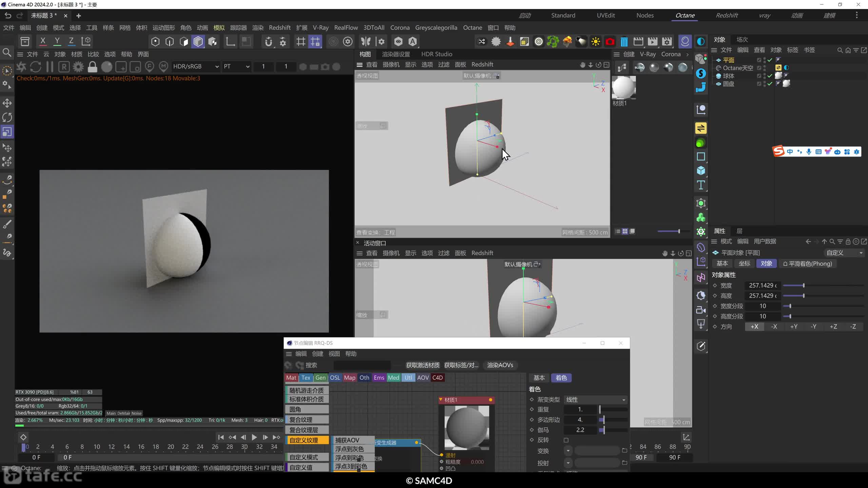Select -Y direction option
This screenshot has height=488, width=868.
click(x=813, y=327)
